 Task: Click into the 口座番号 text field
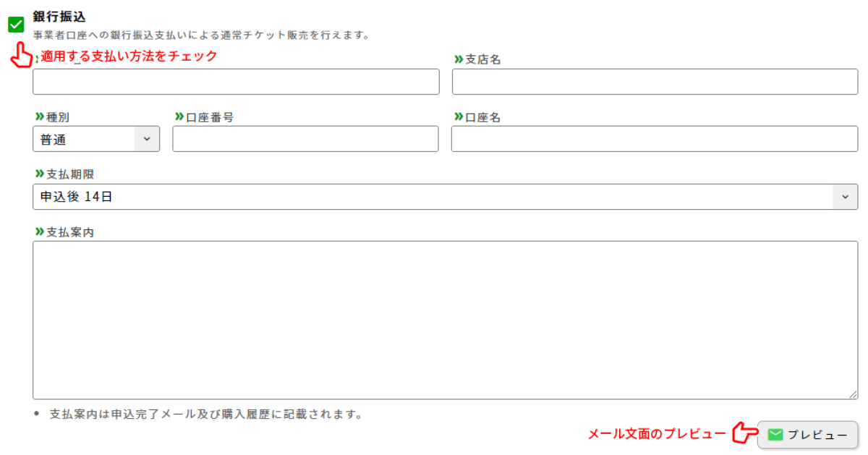pyautogui.click(x=305, y=139)
